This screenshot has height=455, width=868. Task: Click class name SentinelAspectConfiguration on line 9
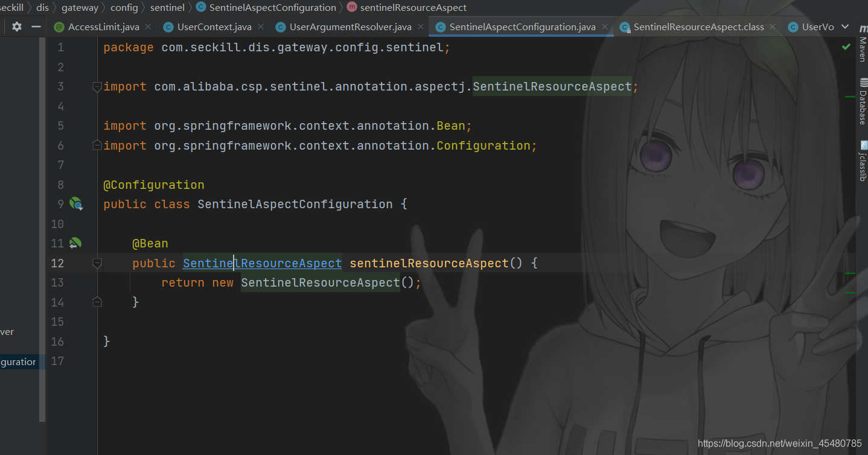pyautogui.click(x=295, y=204)
